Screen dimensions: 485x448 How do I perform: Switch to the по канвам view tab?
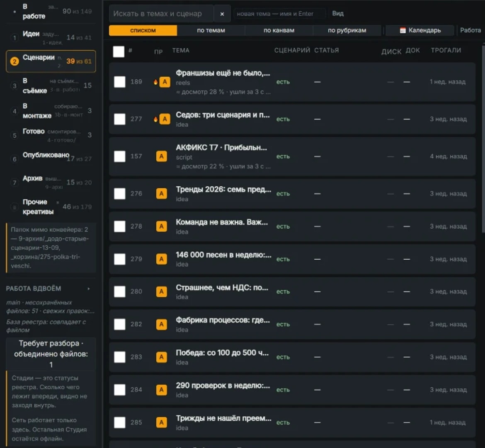coord(279,30)
